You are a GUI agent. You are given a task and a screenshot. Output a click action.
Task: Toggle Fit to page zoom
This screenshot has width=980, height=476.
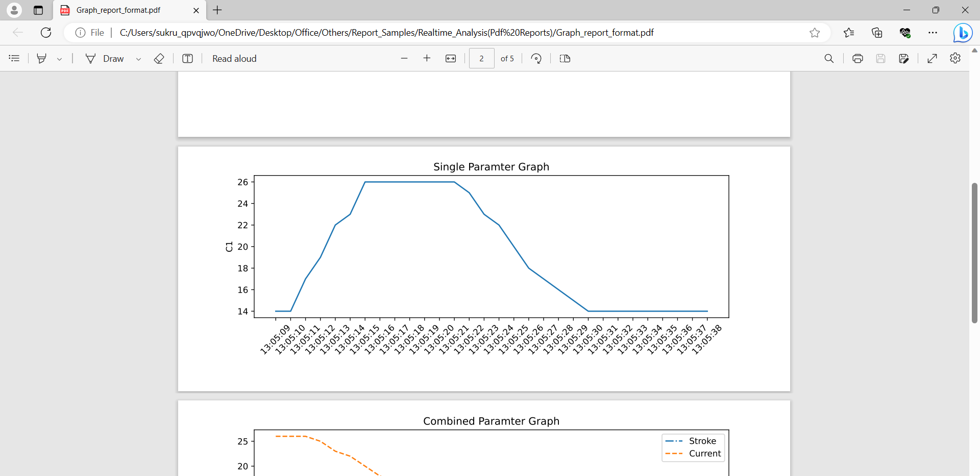(451, 58)
